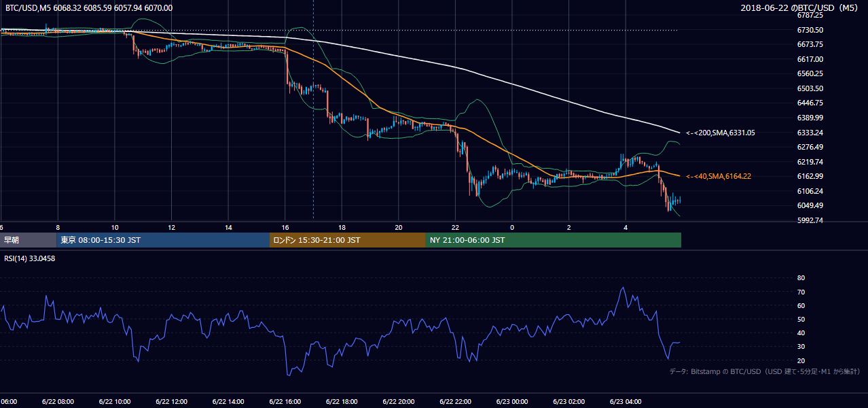Click the bottom time label 6/23 02:00
The height and width of the screenshot is (408, 868).
coord(569,402)
